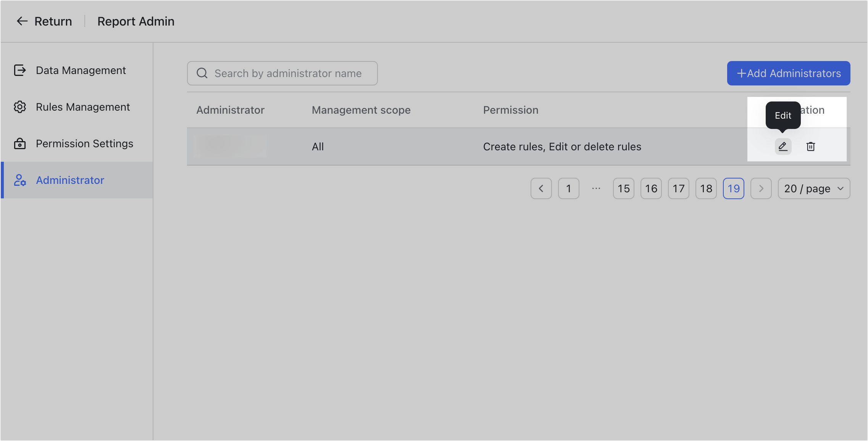This screenshot has width=868, height=441.
Task: Click inside the administrator search field
Action: [x=290, y=73]
